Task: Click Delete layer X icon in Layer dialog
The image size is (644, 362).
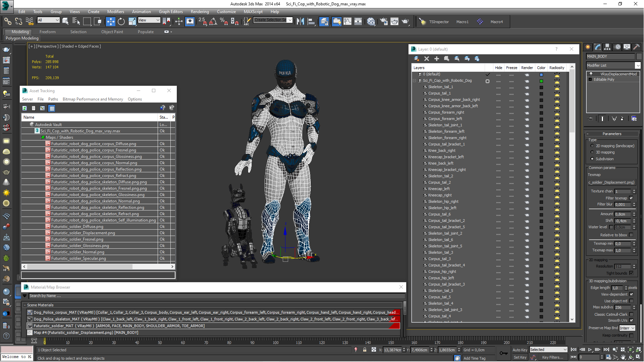Action: point(427,59)
